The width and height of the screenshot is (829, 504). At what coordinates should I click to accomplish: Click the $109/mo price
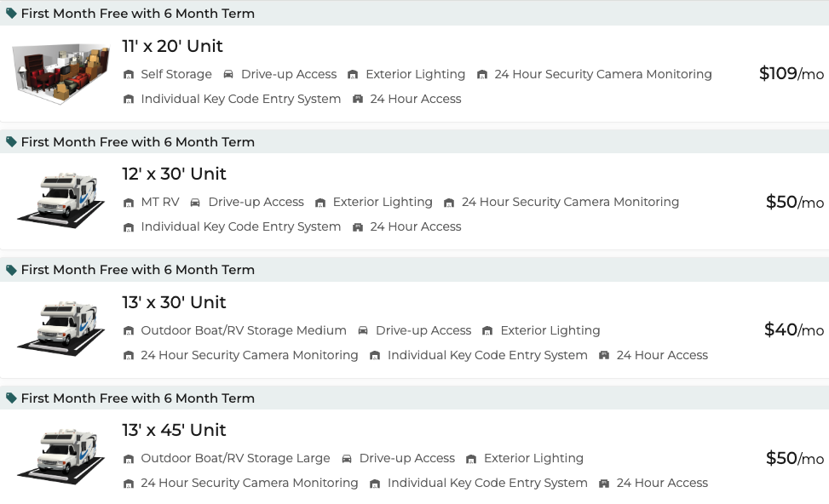tap(791, 73)
